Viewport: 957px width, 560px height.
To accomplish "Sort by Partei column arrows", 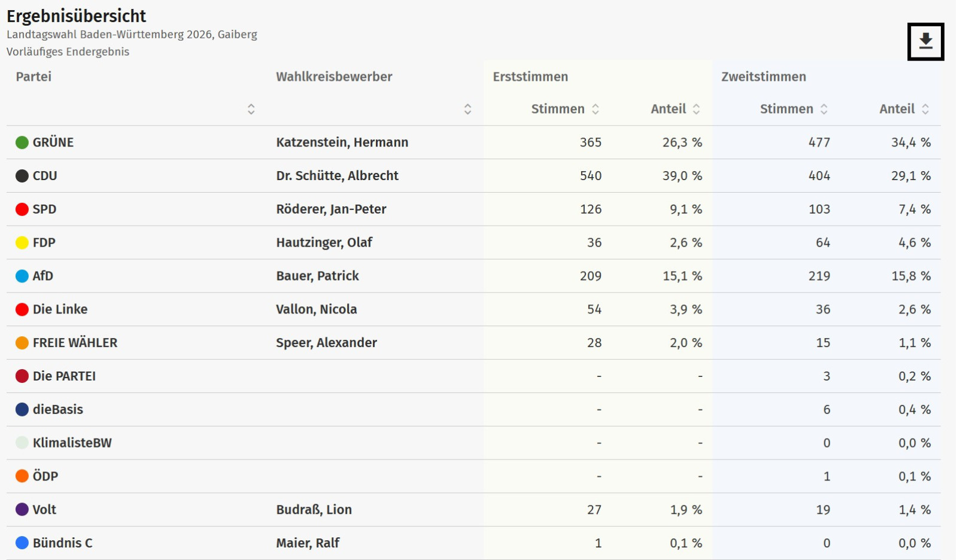I will [x=251, y=109].
